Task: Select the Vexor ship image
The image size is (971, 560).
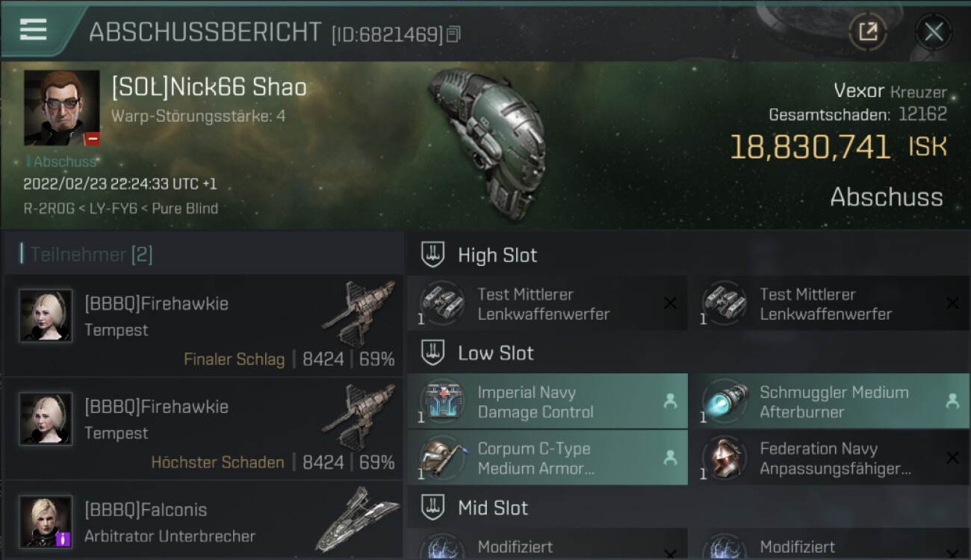Action: point(486,143)
